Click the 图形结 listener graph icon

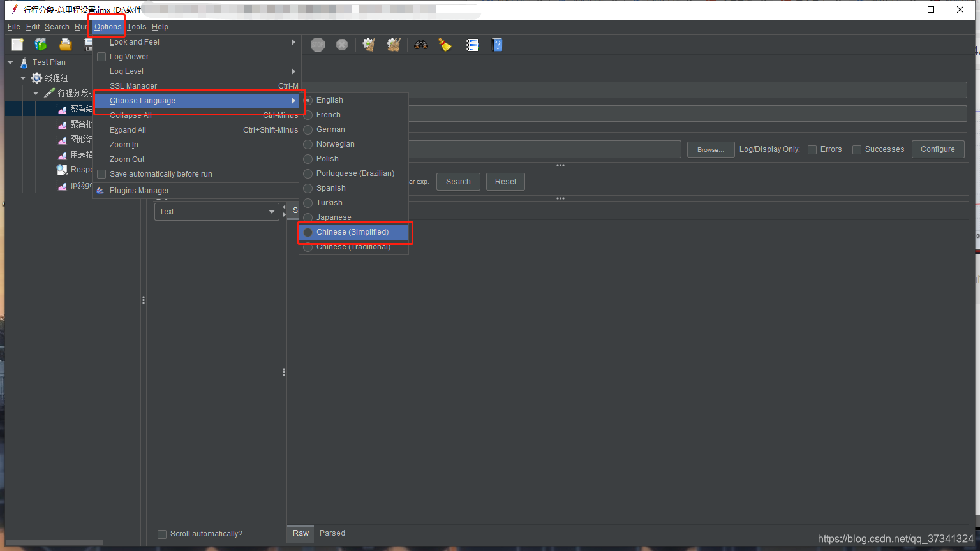click(x=62, y=140)
